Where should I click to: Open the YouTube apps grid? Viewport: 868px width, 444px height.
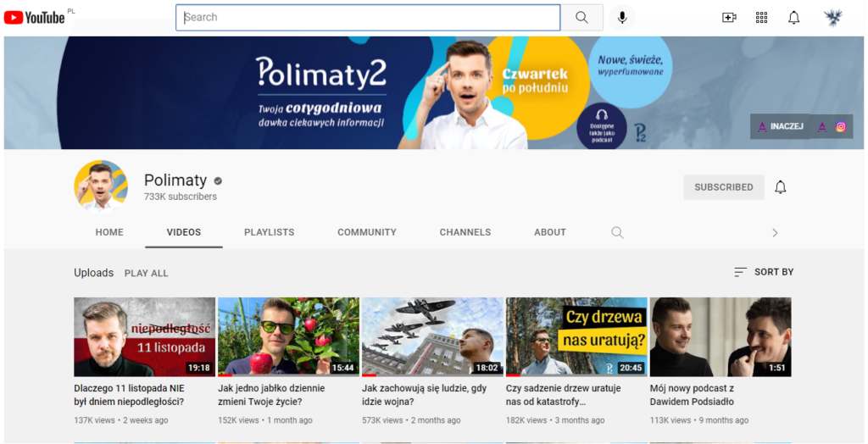click(x=762, y=18)
